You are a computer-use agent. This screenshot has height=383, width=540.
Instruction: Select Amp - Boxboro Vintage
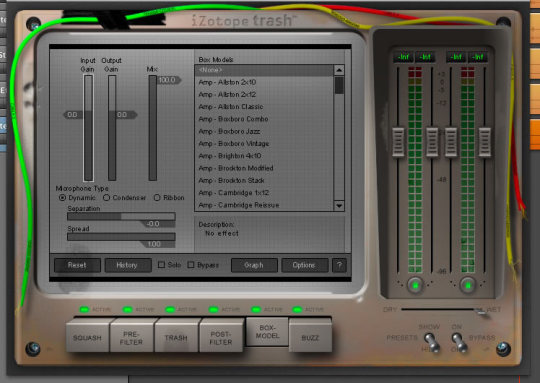[264, 144]
